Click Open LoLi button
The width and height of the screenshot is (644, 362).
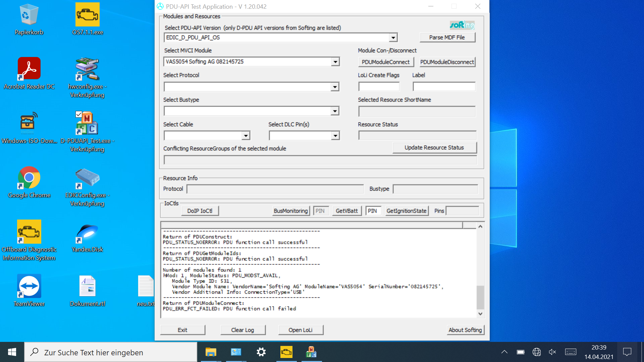point(301,330)
